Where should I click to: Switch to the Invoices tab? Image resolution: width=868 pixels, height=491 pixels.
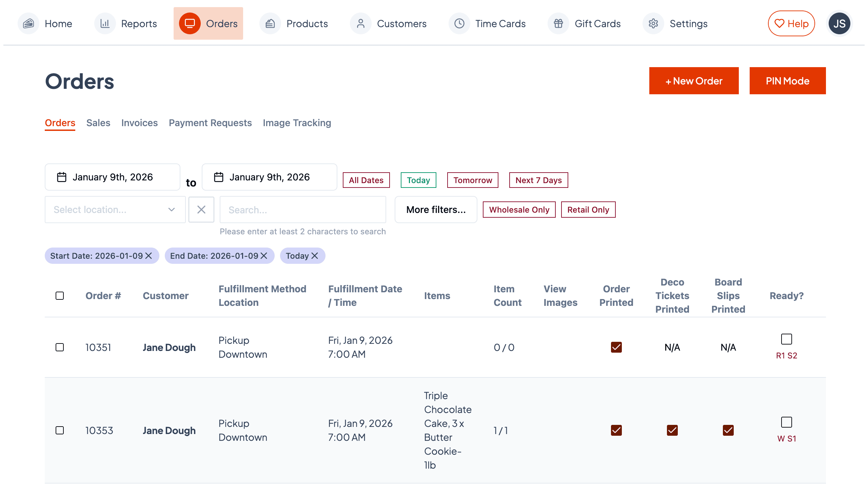coord(139,123)
